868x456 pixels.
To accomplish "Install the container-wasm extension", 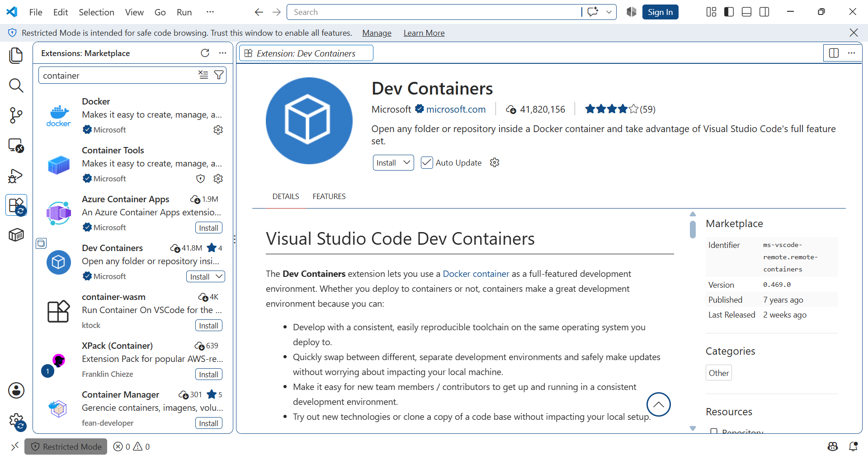I will click(x=209, y=325).
